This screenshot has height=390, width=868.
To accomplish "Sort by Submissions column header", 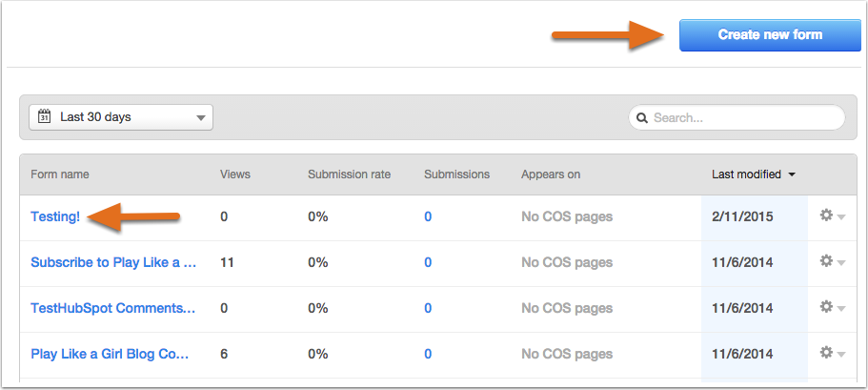I will coord(457,174).
